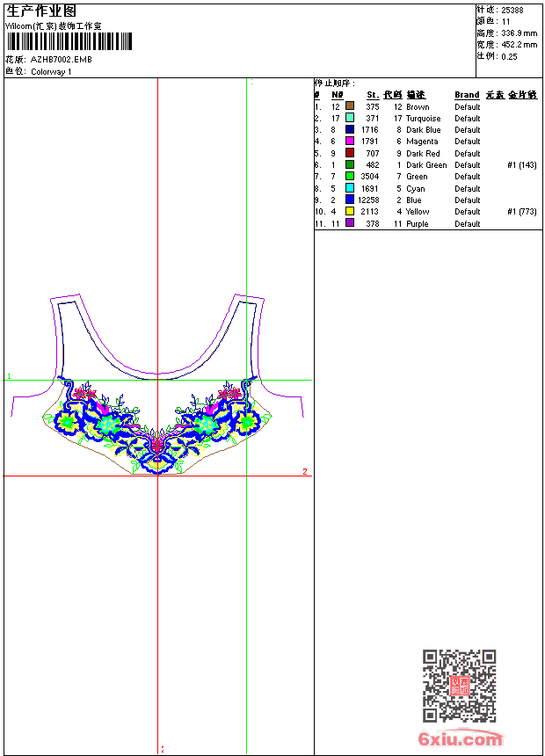Click the Brown color swatch
This screenshot has height=756, width=545.
click(x=350, y=106)
